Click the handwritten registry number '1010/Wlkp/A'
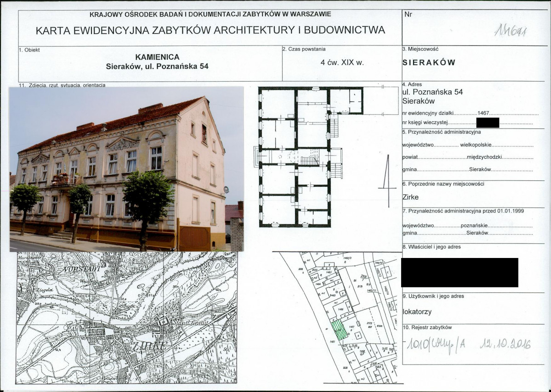Image resolution: width=551 pixels, height=392 pixels. coord(436,344)
